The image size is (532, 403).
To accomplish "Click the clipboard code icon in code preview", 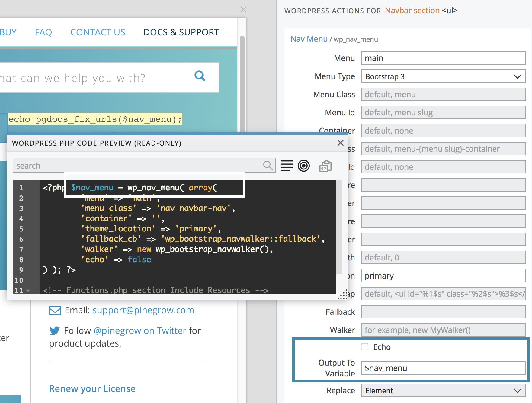I will pos(325,166).
